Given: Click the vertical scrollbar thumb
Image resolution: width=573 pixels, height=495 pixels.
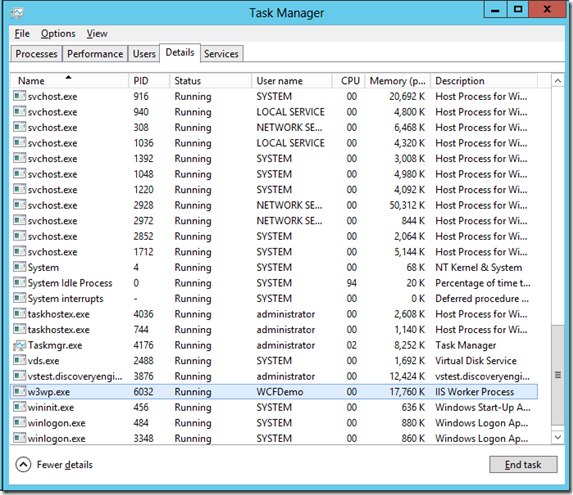Looking at the screenshot, I should coord(557,375).
